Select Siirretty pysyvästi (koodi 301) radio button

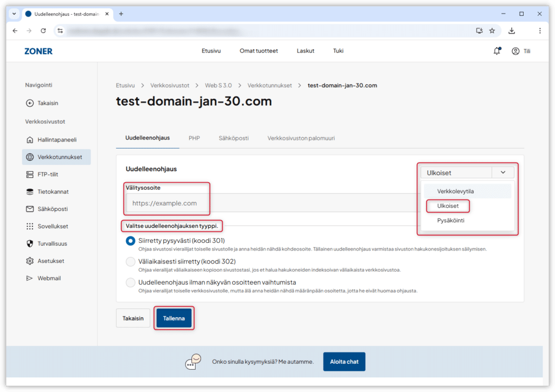[x=130, y=241]
